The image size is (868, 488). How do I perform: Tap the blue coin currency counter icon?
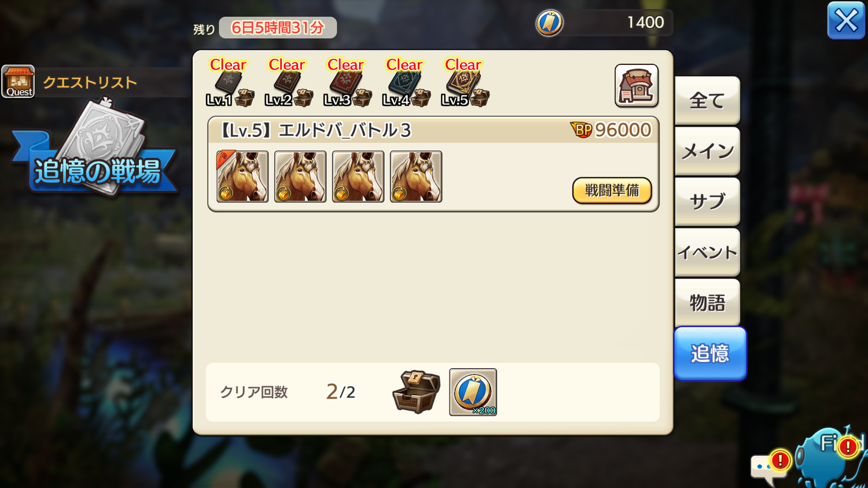click(549, 23)
